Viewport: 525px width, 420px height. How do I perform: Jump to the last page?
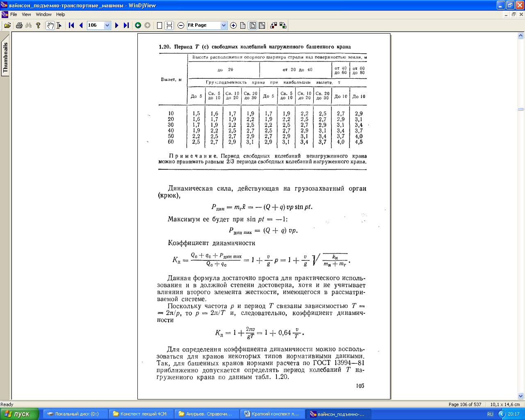click(126, 25)
